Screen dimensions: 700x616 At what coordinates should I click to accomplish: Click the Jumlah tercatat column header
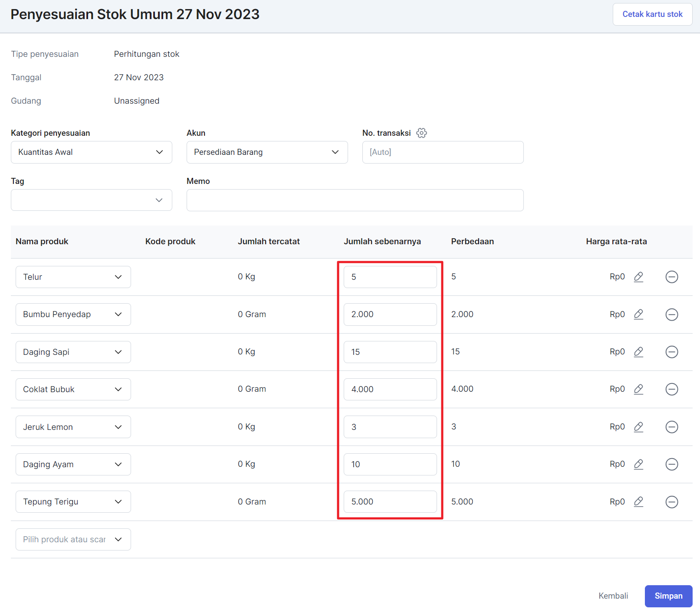tap(269, 242)
